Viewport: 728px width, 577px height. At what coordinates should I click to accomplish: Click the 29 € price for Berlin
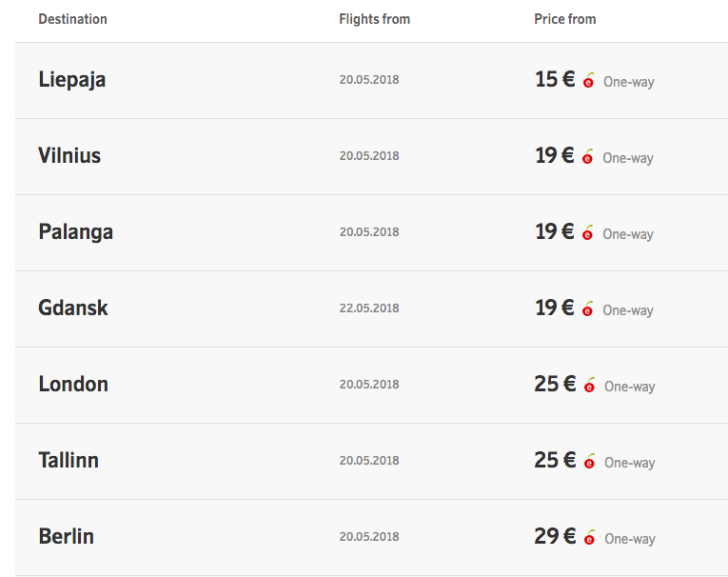pyautogui.click(x=556, y=537)
